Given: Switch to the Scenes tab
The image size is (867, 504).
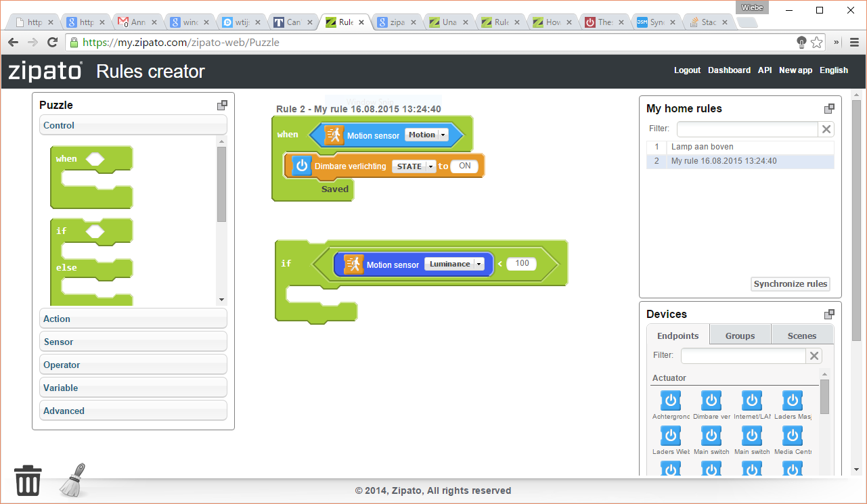Looking at the screenshot, I should pyautogui.click(x=802, y=336).
